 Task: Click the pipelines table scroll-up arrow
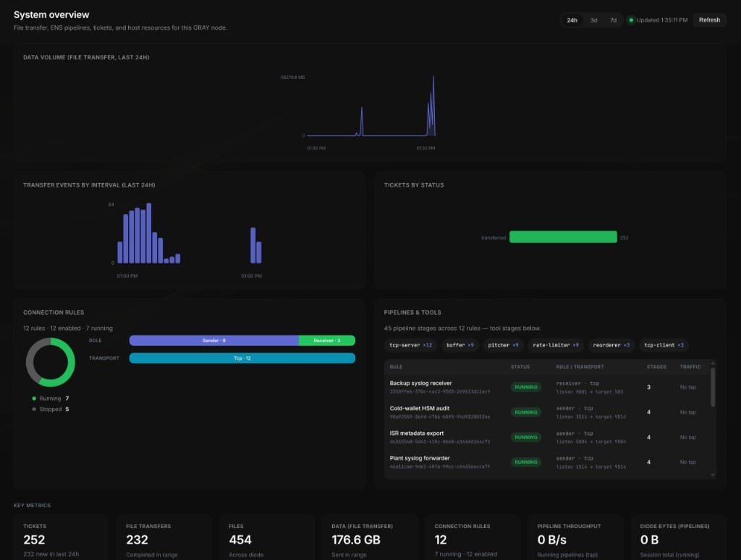point(713,363)
